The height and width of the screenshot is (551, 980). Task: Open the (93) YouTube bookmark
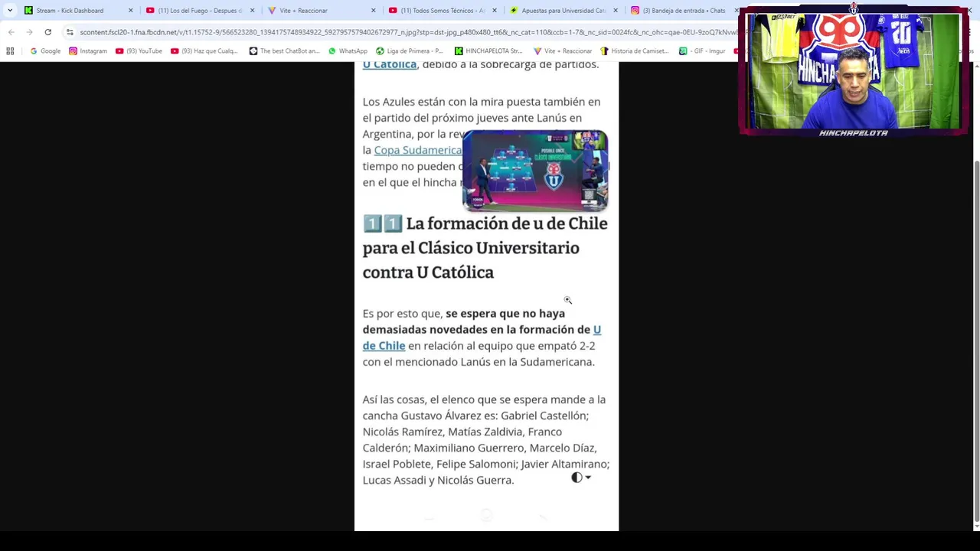(x=139, y=51)
